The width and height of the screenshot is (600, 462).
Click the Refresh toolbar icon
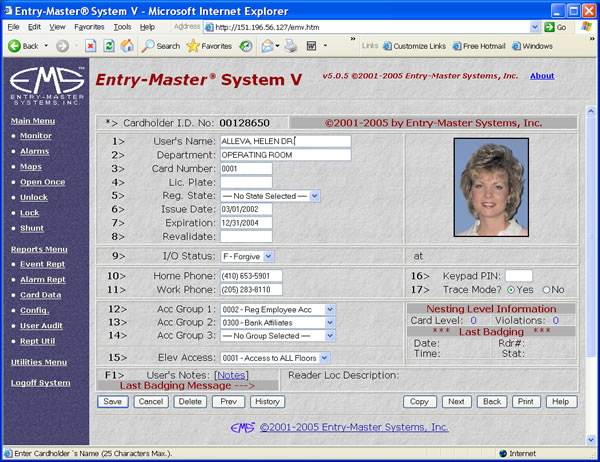click(109, 46)
